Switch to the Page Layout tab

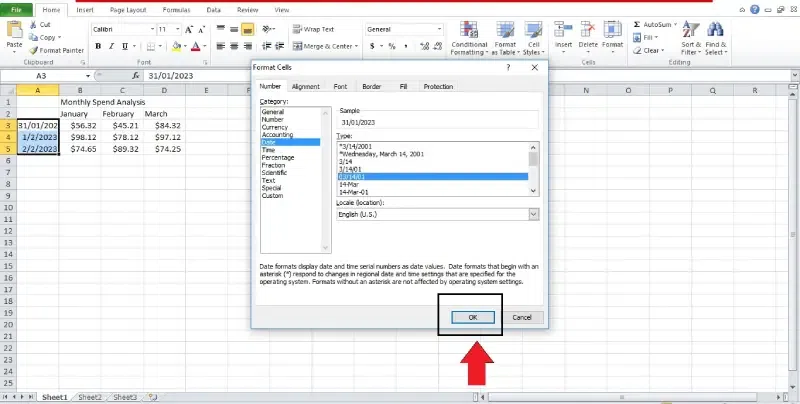(x=128, y=10)
